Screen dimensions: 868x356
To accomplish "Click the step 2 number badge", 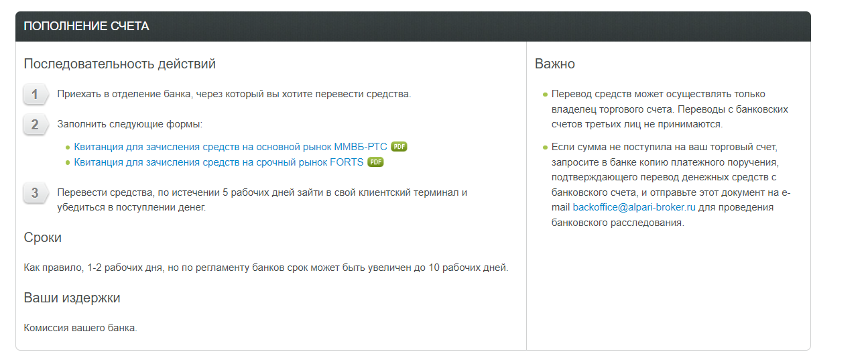I will point(35,125).
